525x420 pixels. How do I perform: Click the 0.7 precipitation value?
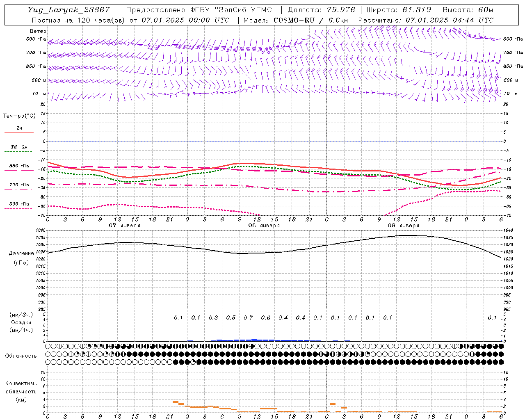click(x=248, y=317)
